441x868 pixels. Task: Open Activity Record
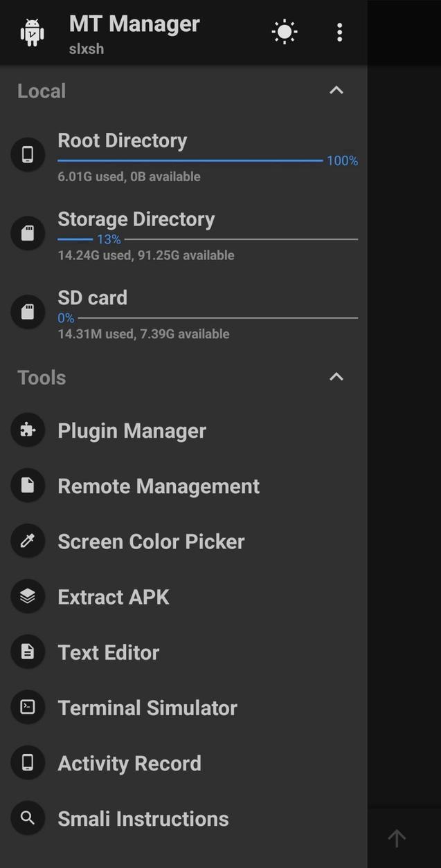(129, 762)
